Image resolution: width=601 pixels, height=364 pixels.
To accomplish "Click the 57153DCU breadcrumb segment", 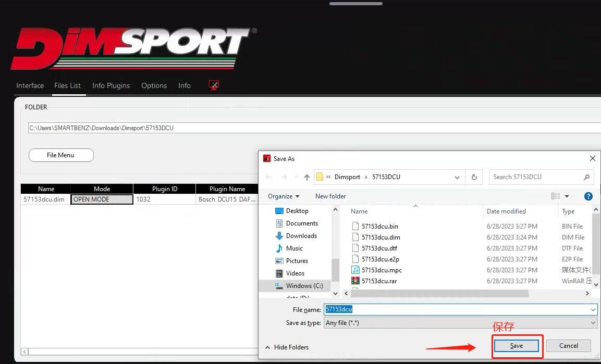I will pyautogui.click(x=386, y=177).
